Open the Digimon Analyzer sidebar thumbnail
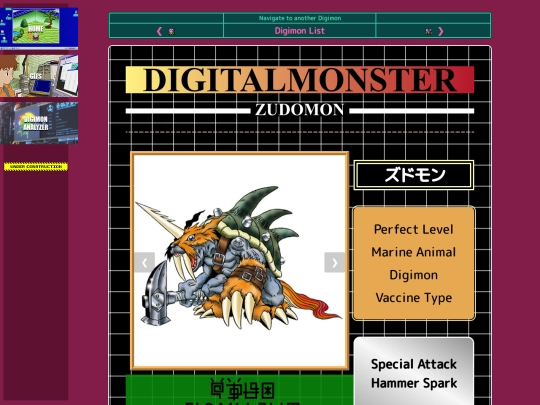Screen dimensions: 540x405 [x=39, y=123]
